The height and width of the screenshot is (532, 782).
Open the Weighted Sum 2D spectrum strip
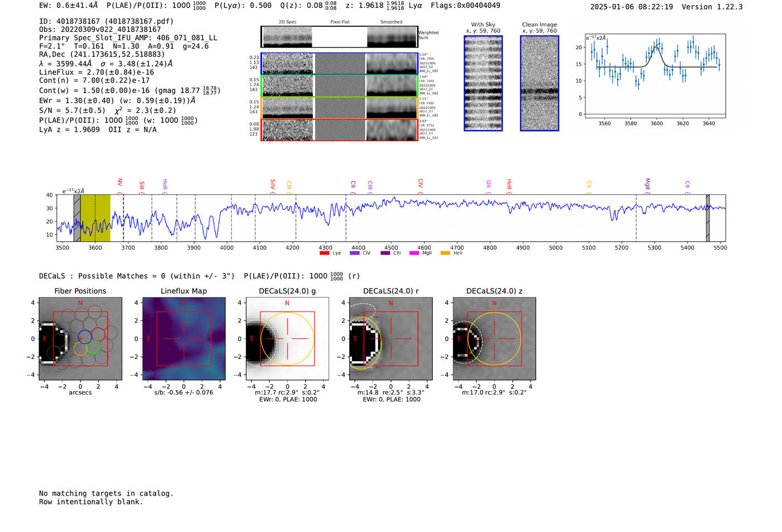tap(340, 37)
